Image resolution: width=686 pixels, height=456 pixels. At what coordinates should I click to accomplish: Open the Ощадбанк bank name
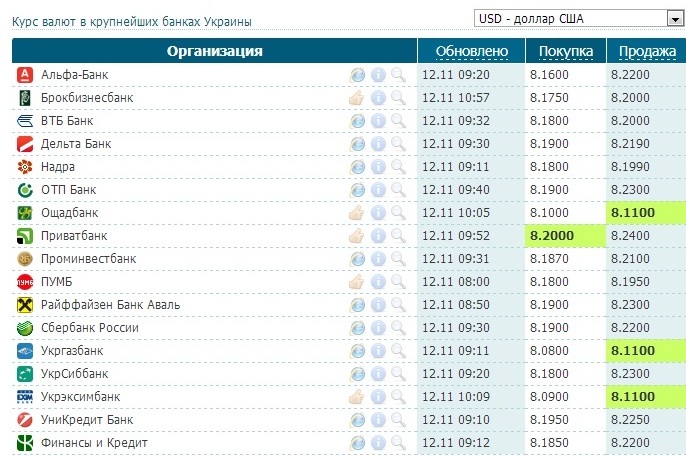pyautogui.click(x=70, y=213)
